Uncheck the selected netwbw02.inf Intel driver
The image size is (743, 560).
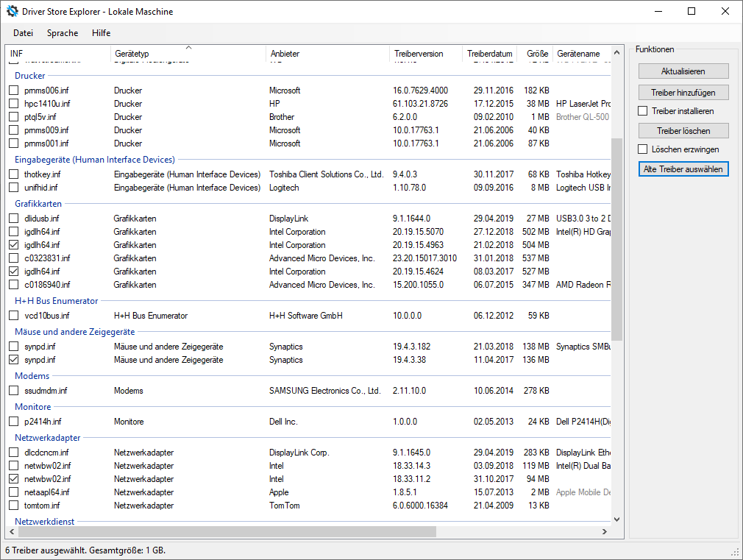13,478
